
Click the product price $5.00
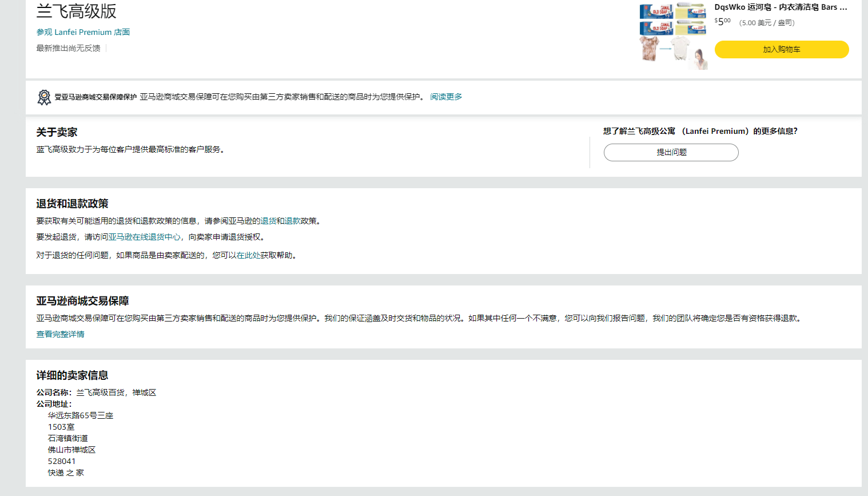[x=723, y=22]
